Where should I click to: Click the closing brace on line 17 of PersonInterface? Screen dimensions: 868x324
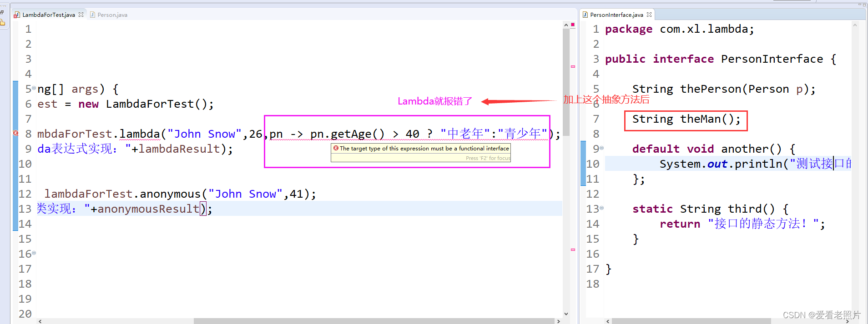609,269
